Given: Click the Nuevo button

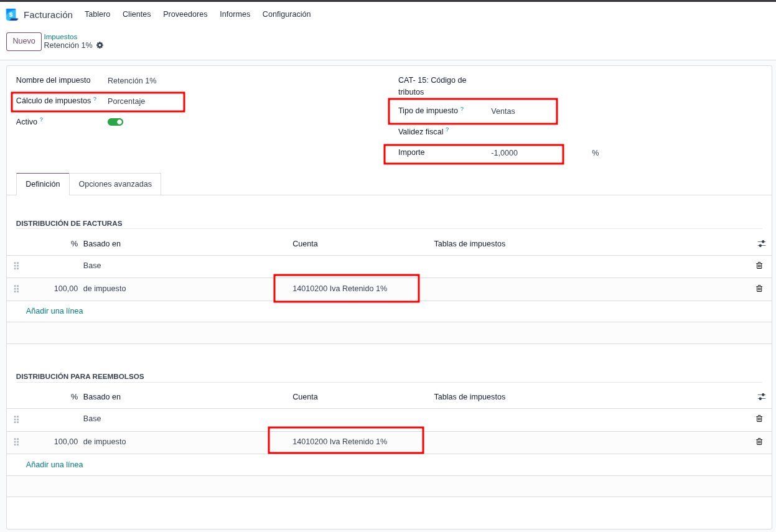Looking at the screenshot, I should click(24, 41).
